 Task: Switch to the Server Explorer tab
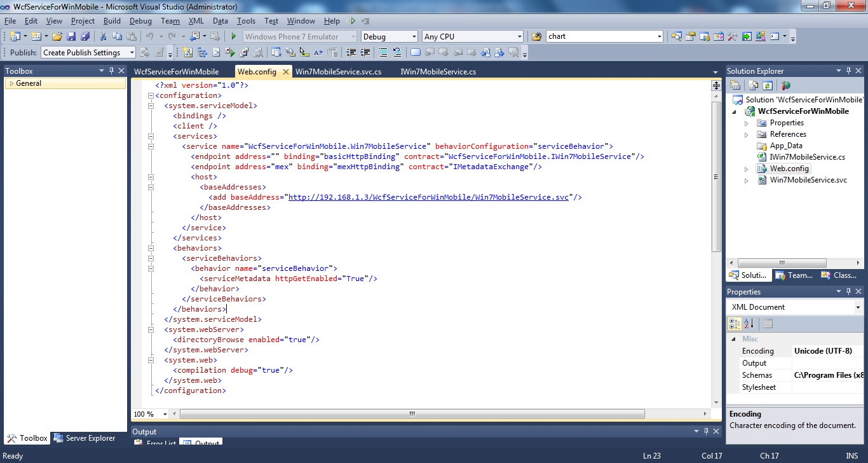[x=85, y=438]
